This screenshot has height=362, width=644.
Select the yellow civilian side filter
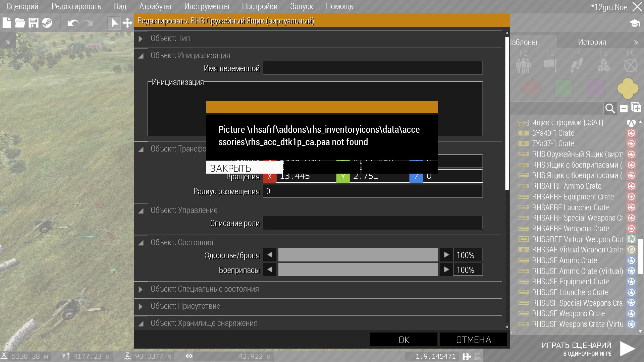[628, 88]
